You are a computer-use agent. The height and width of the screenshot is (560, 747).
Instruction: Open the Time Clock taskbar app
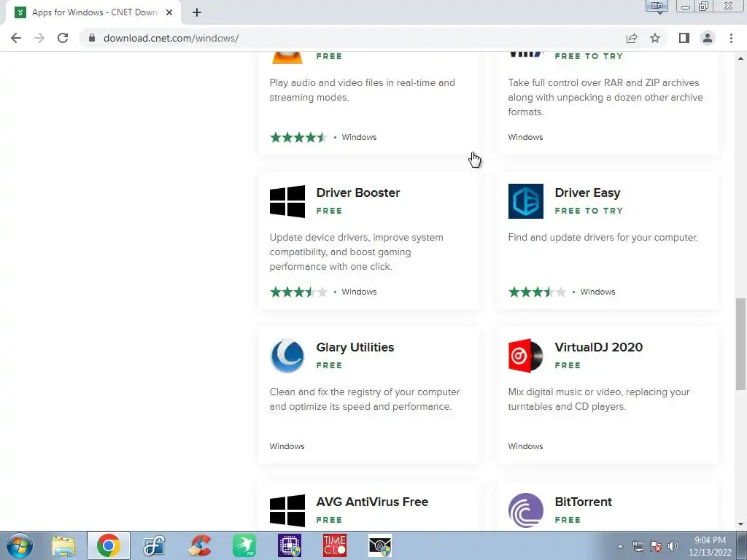tap(335, 545)
